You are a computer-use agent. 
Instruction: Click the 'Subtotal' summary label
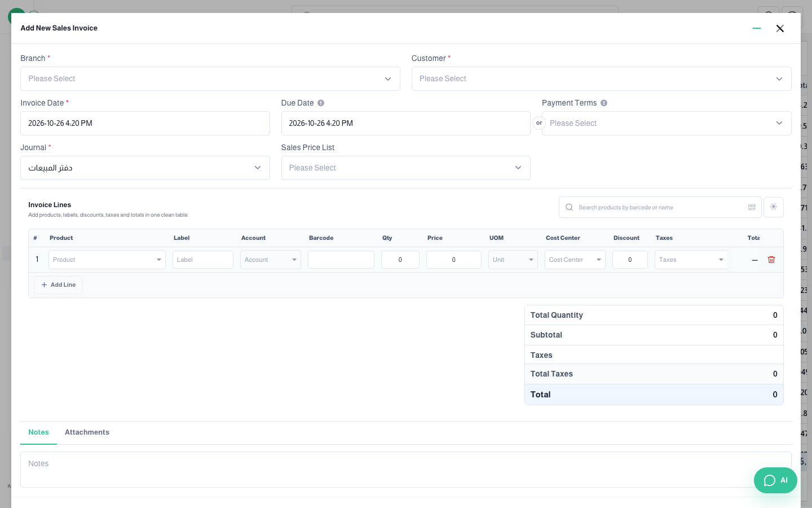tap(546, 335)
